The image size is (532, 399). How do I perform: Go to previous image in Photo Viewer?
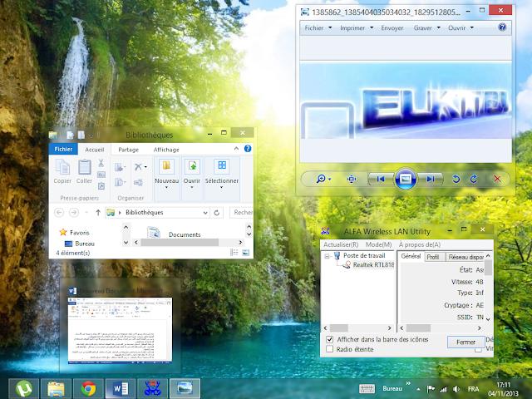(381, 179)
